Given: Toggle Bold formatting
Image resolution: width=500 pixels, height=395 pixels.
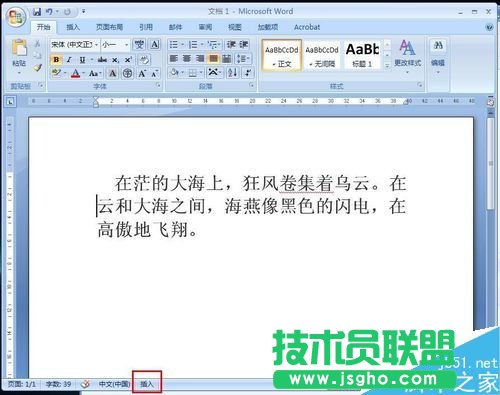Looking at the screenshot, I should [56, 60].
